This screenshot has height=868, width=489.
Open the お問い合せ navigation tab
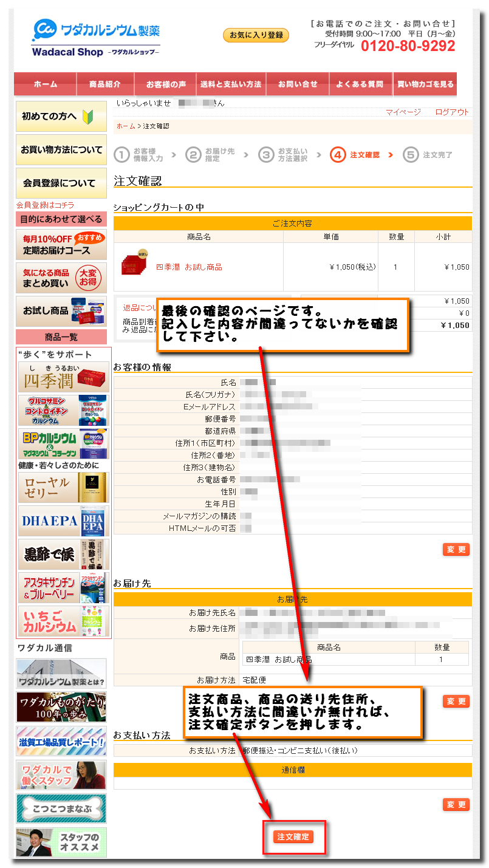click(x=298, y=84)
